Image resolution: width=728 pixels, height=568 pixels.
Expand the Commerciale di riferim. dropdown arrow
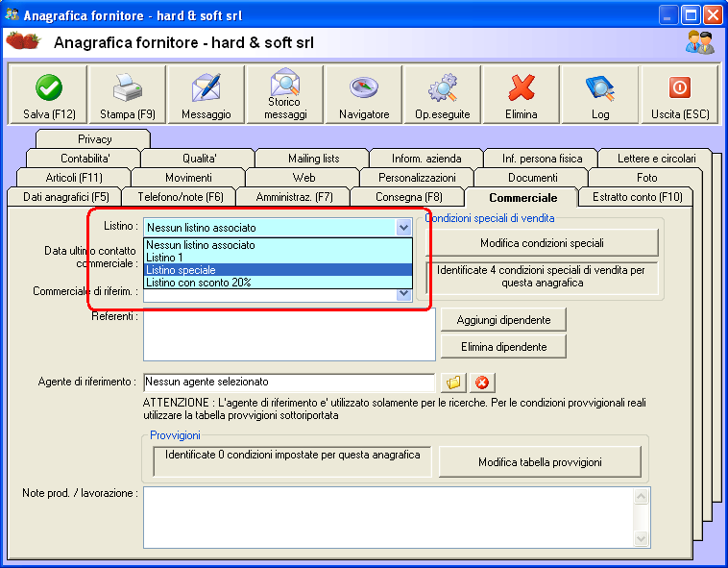(x=403, y=294)
